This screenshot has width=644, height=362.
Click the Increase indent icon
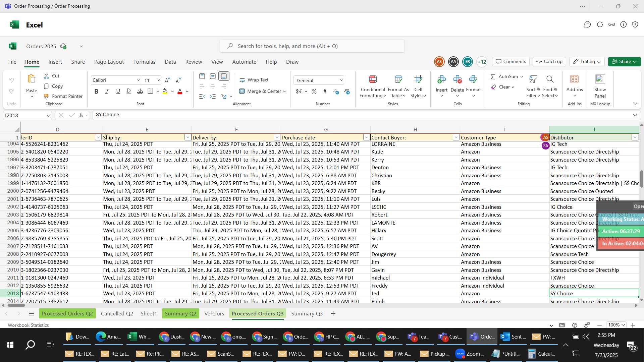point(213,97)
